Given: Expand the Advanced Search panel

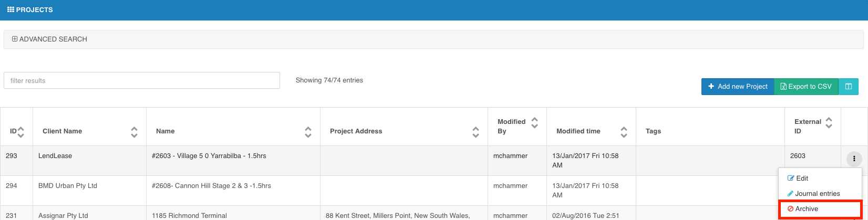Looking at the screenshot, I should point(49,39).
